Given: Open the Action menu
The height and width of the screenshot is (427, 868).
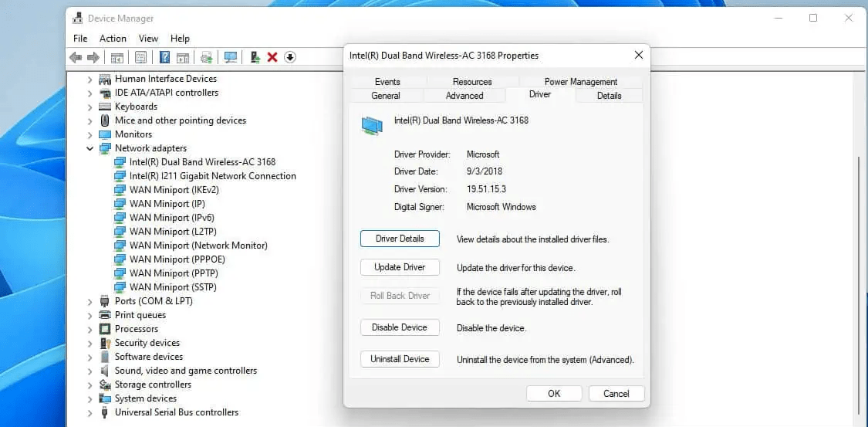Looking at the screenshot, I should (113, 39).
